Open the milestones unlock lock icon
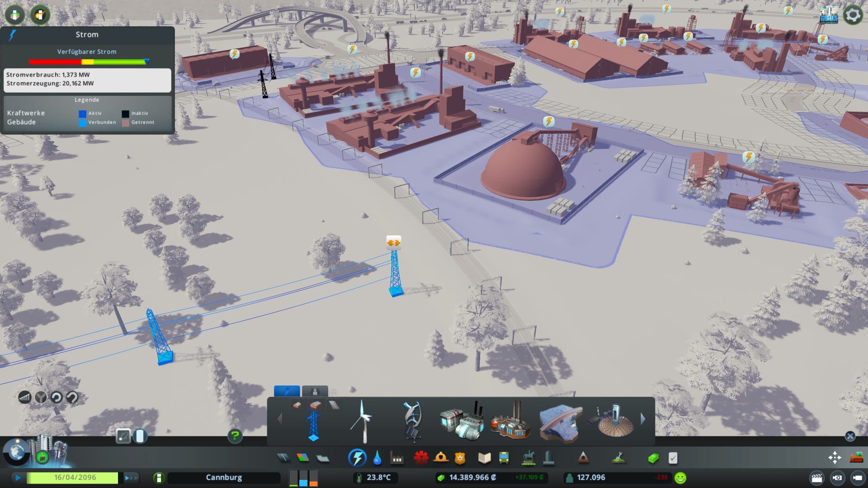Viewport: 868px width, 488px height. tap(42, 457)
